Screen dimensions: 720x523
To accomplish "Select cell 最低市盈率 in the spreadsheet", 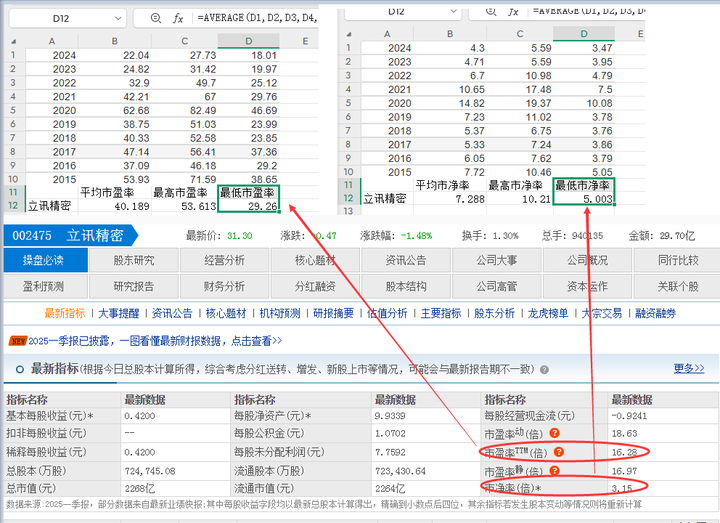I will click(248, 192).
